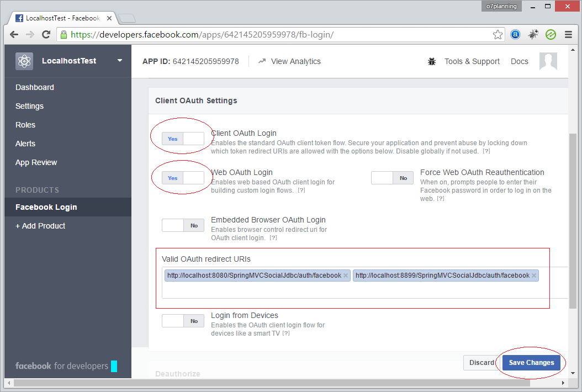Click the browser address bar URL

(x=202, y=35)
